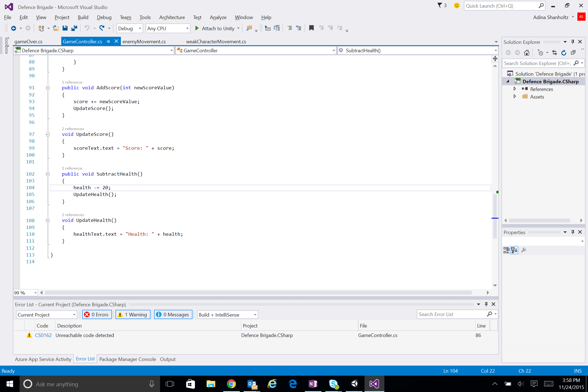
Task: Click the notifications flag icon
Action: point(440,5)
